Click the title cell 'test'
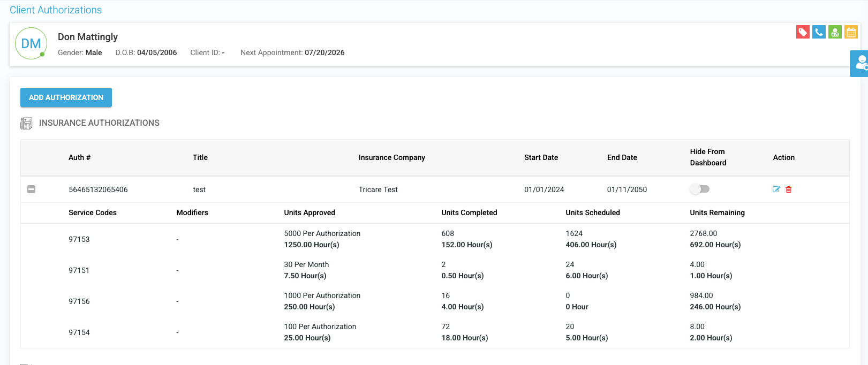868x365 pixels. [x=199, y=189]
